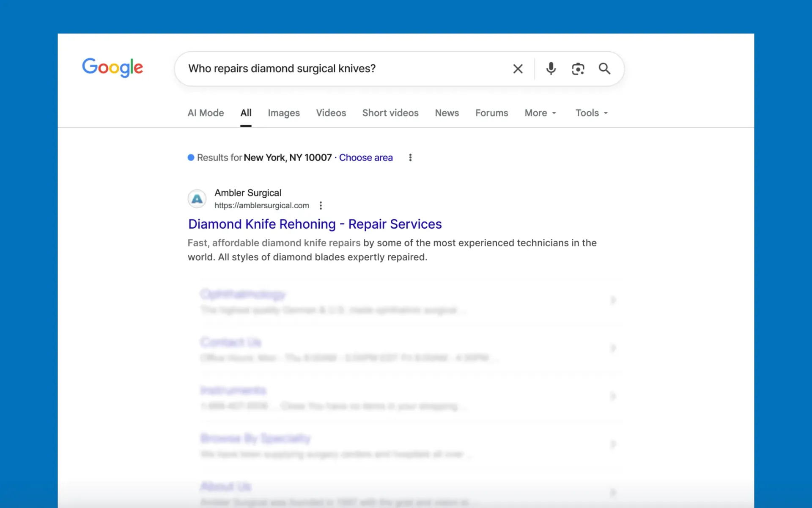Screen dimensions: 812x508
Task: Click the New York, NY 10007 location text
Action: pyautogui.click(x=288, y=157)
